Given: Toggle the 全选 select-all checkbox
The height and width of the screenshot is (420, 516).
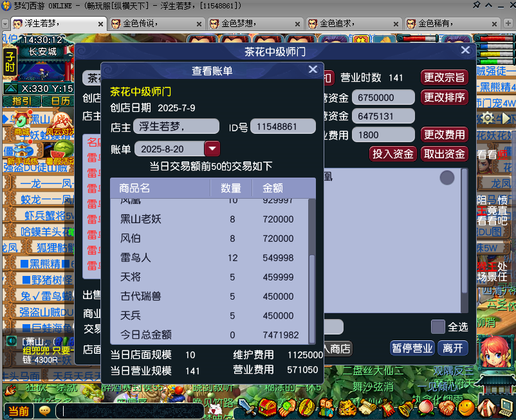Looking at the screenshot, I should pos(438,327).
